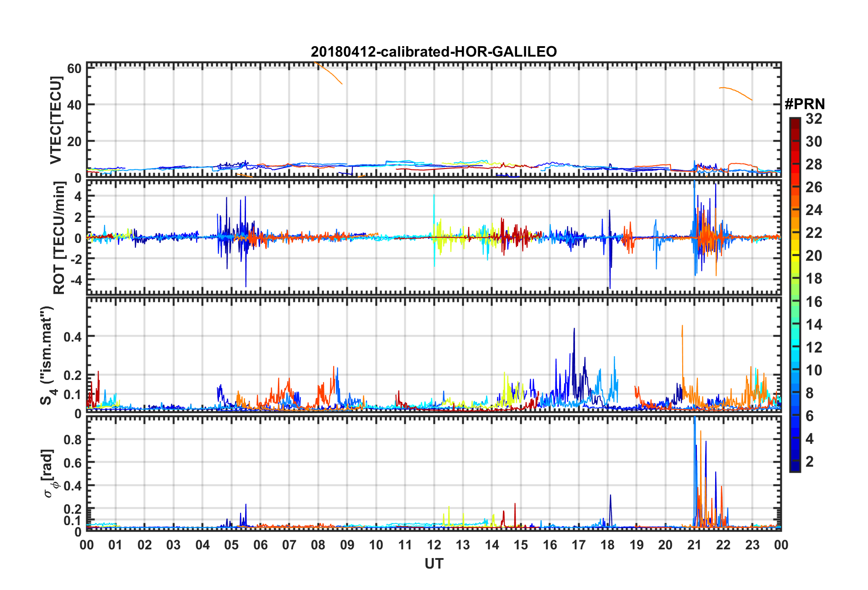The height and width of the screenshot is (590, 868).
Task: Click VTEC y-axis tick label 40
Action: coord(74,105)
